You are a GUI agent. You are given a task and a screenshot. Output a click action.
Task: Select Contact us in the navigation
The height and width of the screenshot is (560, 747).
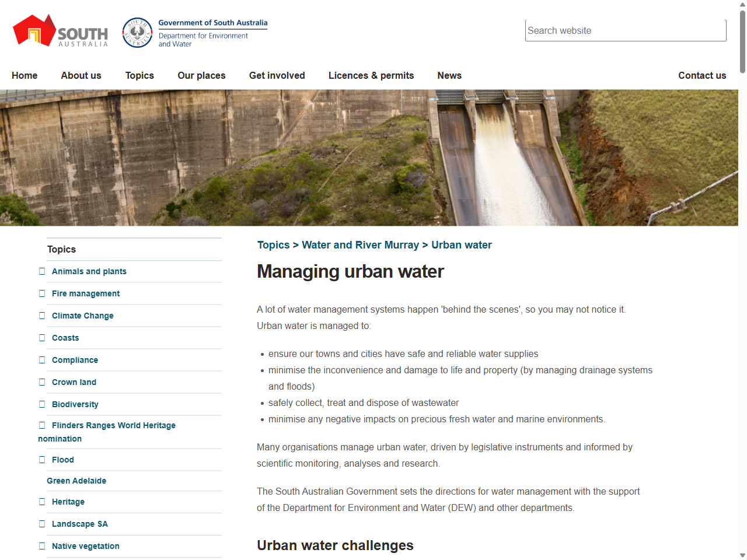[x=702, y=75]
